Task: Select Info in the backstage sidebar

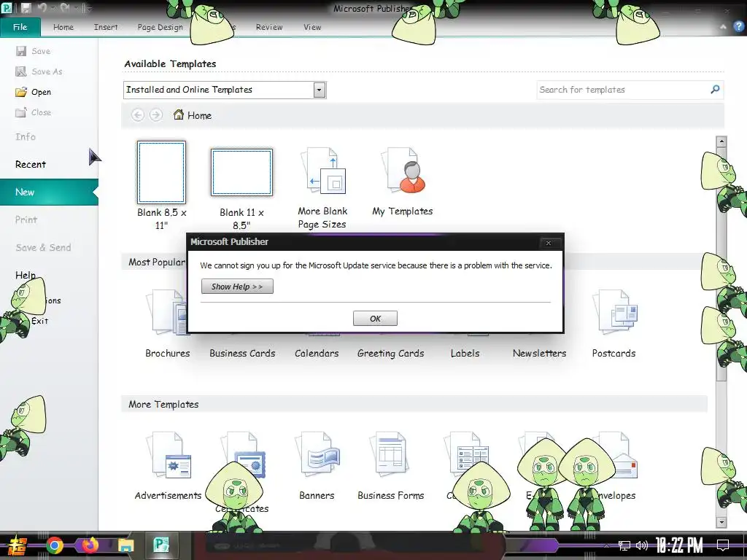Action: click(26, 136)
